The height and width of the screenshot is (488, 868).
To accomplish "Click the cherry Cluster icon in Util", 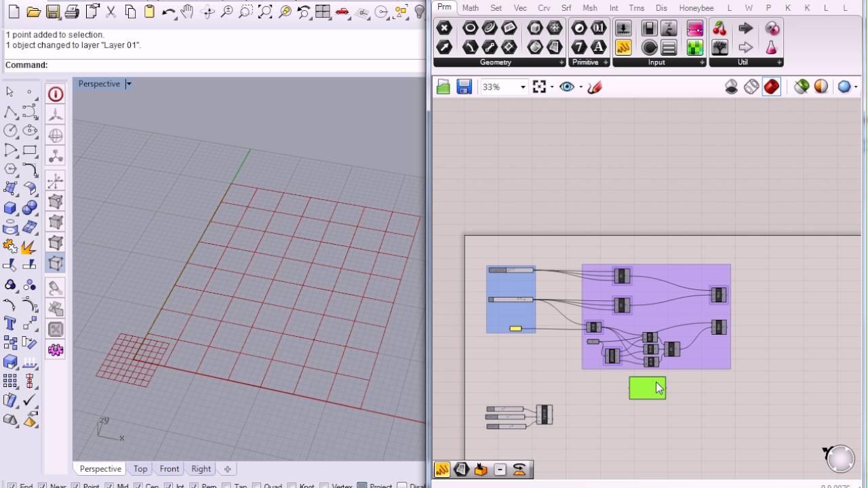I will click(x=719, y=28).
